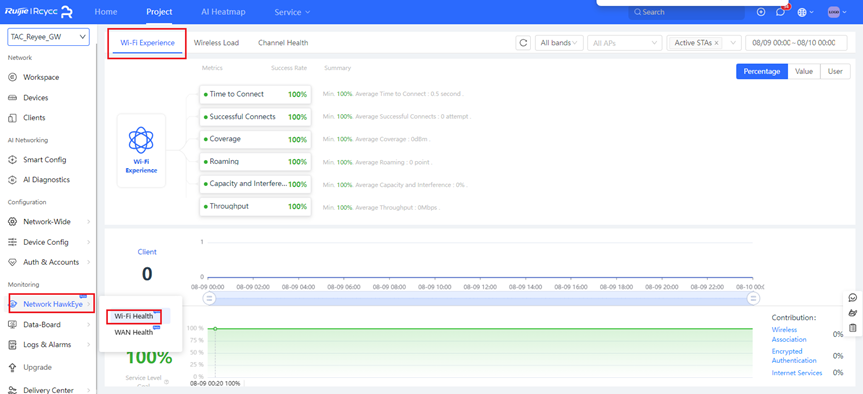863x394 pixels.
Task: Click the Logs & Alarms icon
Action: [13, 345]
